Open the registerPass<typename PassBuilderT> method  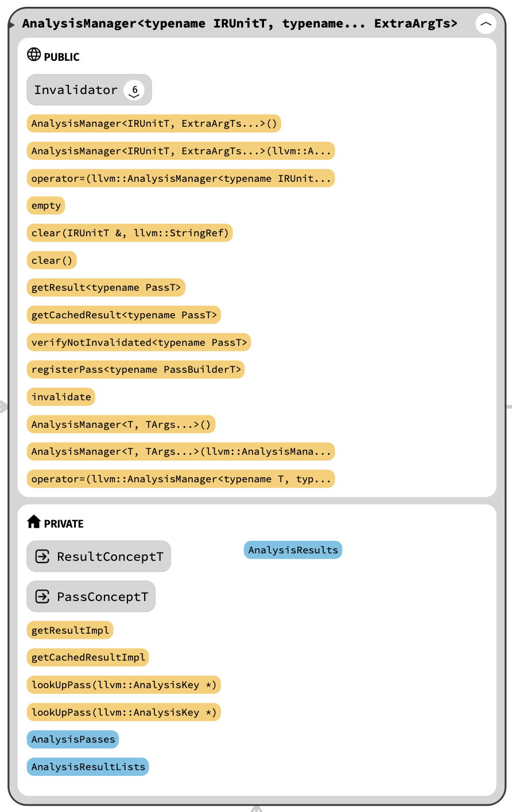(136, 369)
